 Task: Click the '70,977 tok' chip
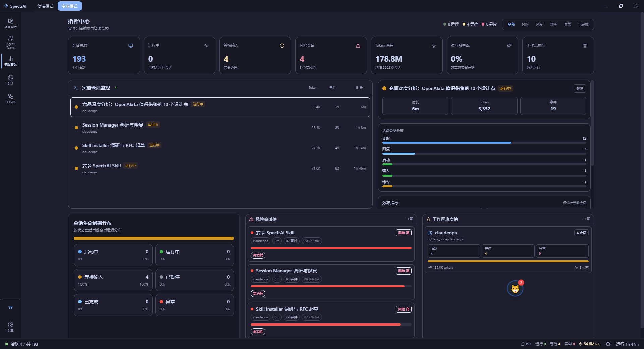click(x=312, y=241)
